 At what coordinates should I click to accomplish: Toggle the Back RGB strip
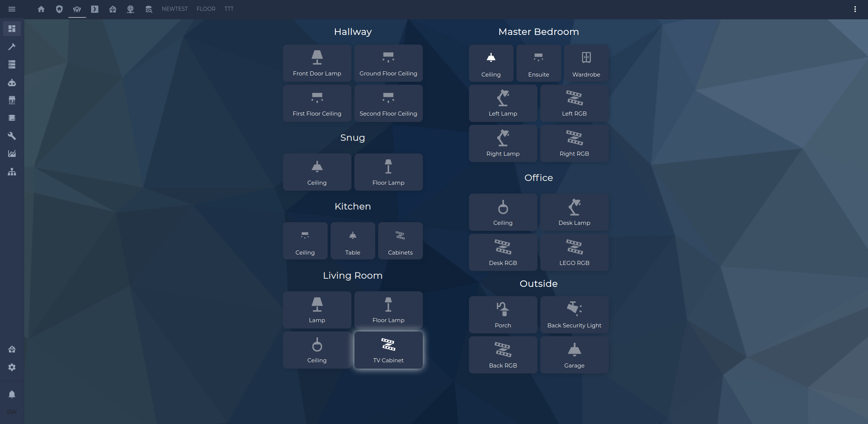coord(503,355)
